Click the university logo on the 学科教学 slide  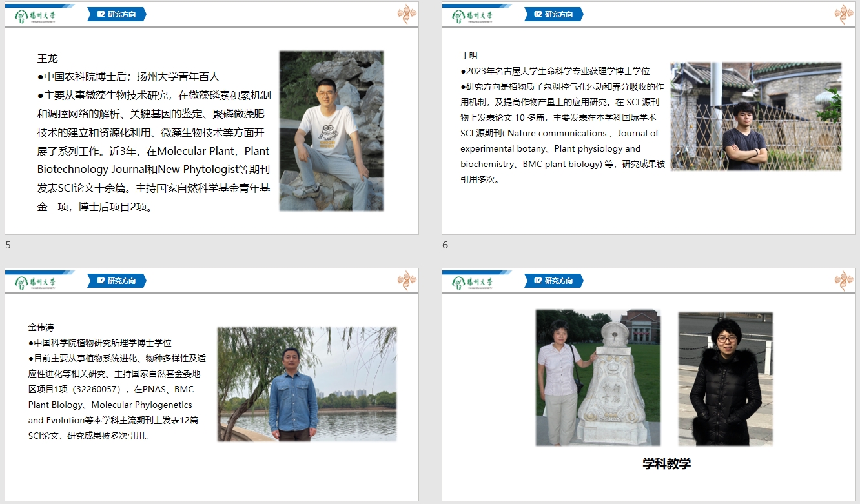(x=473, y=282)
